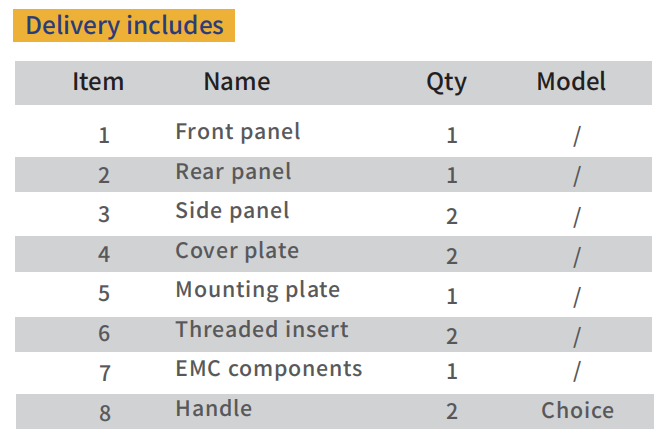Click the Model column header
This screenshot has height=441, width=668.
click(571, 81)
